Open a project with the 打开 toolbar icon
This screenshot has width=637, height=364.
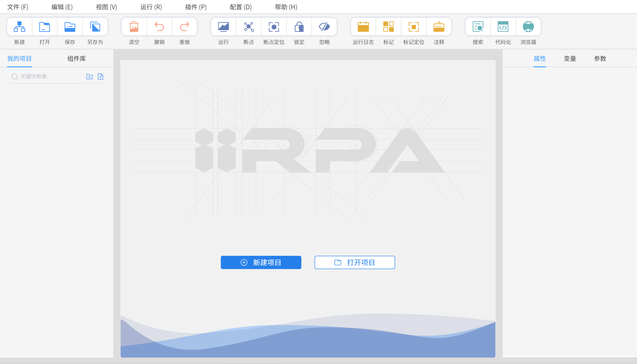tap(45, 27)
